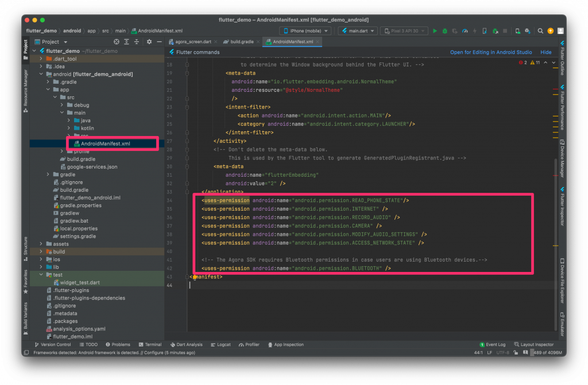Viewport: 588px width, 385px height.
Task: Open the Event Log button
Action: coord(492,344)
